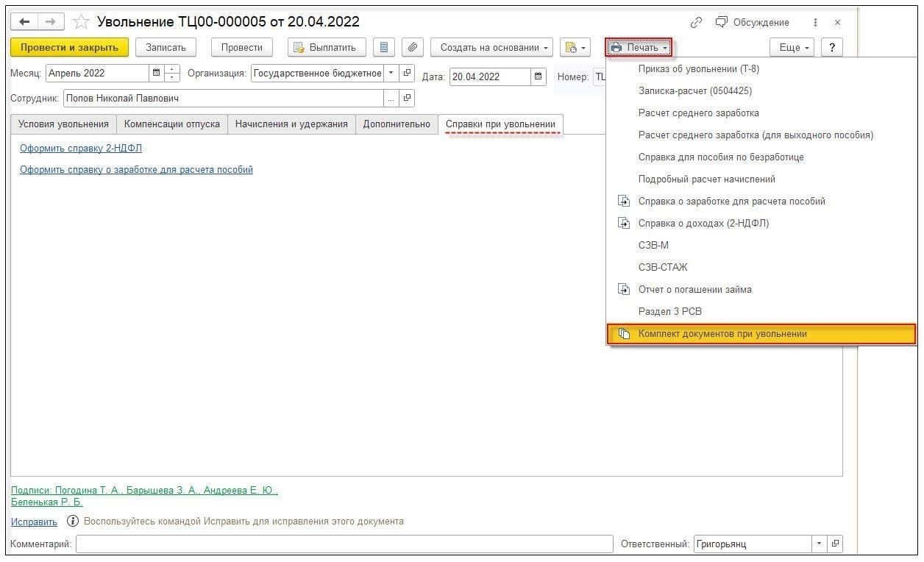This screenshot has height=562, width=924.
Task: Choose Справка о заработке для расчета пособий item
Action: pos(761,202)
